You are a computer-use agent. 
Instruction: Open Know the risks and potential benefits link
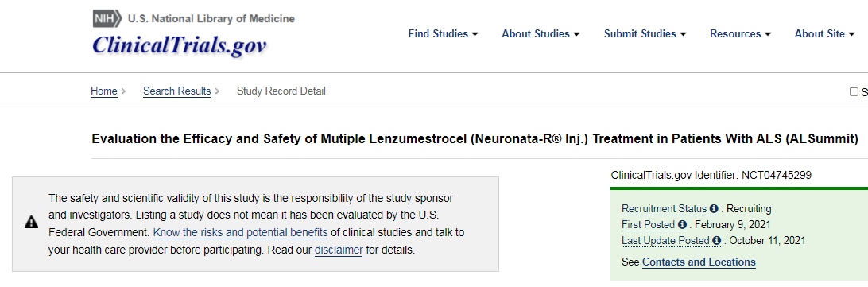[x=240, y=232]
